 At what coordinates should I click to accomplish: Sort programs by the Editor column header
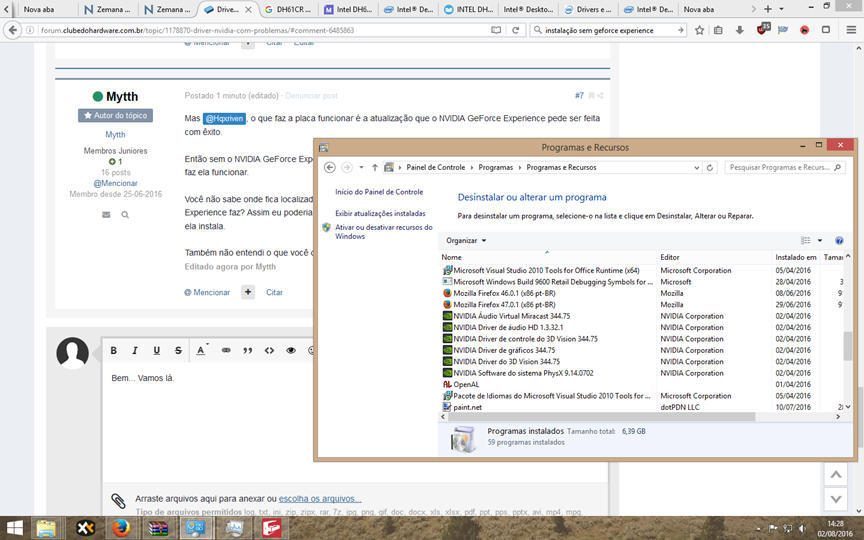coord(714,257)
